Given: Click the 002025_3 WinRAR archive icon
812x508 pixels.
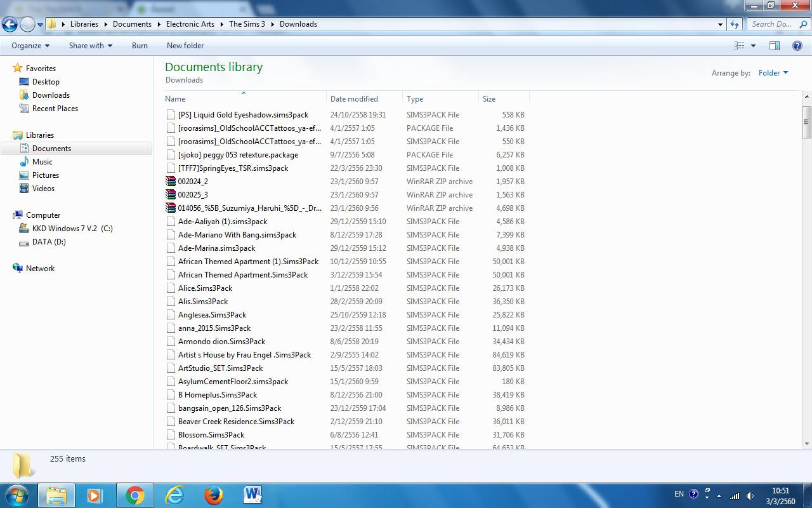Looking at the screenshot, I should (x=171, y=195).
